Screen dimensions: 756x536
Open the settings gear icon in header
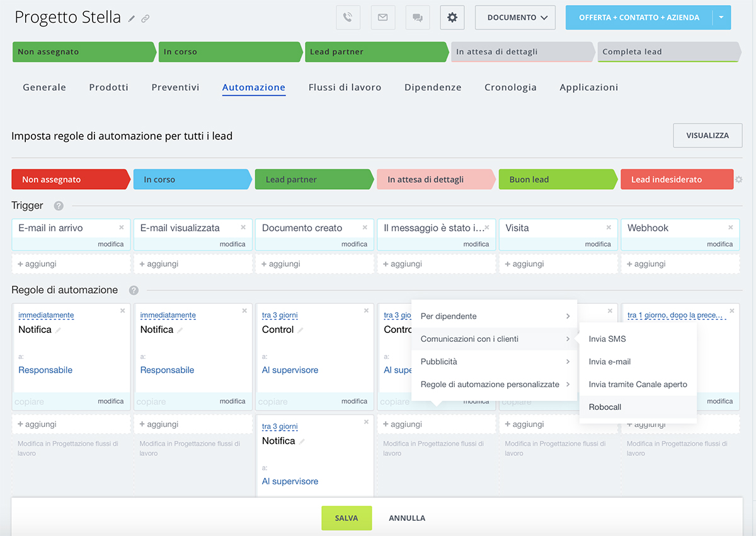452,18
